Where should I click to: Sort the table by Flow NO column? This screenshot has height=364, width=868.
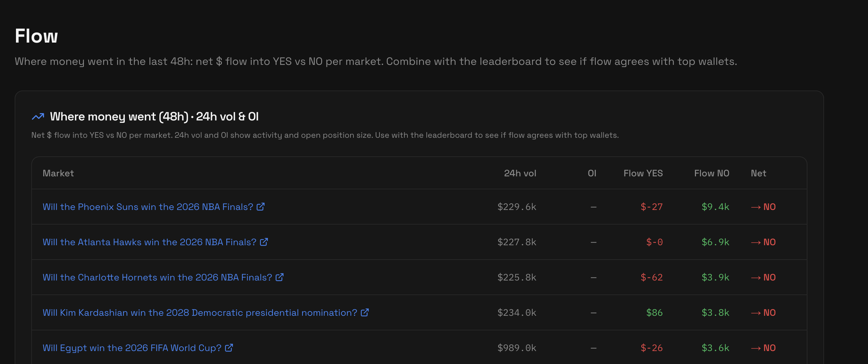coord(711,173)
